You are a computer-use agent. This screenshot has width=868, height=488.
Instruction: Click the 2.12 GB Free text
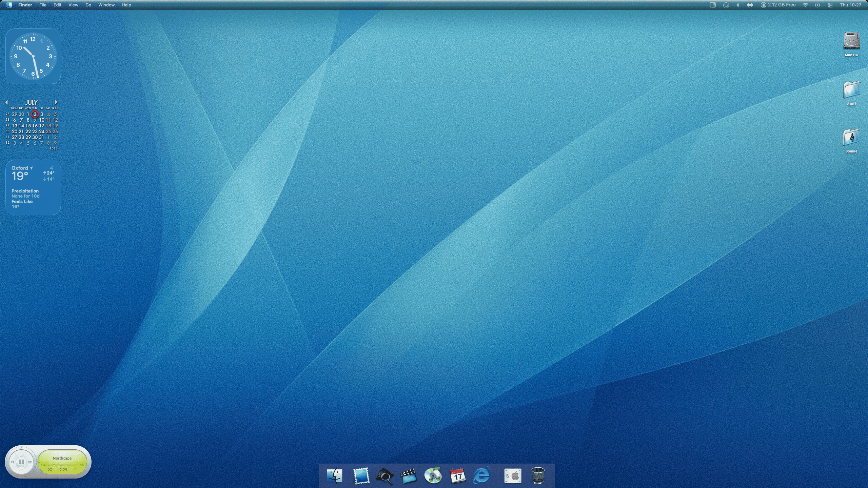click(x=782, y=5)
